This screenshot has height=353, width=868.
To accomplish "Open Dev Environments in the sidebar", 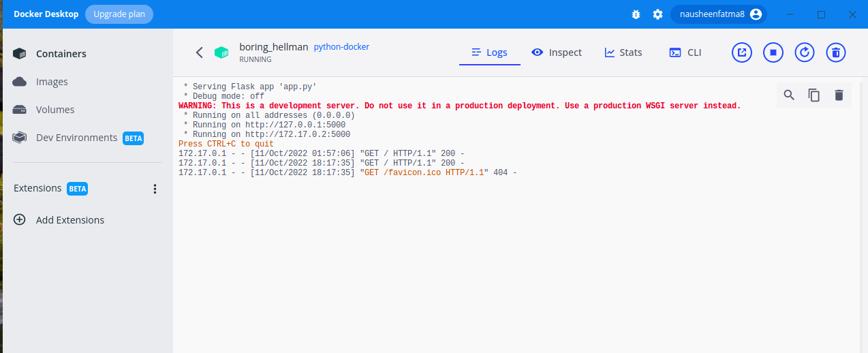I will [87, 138].
